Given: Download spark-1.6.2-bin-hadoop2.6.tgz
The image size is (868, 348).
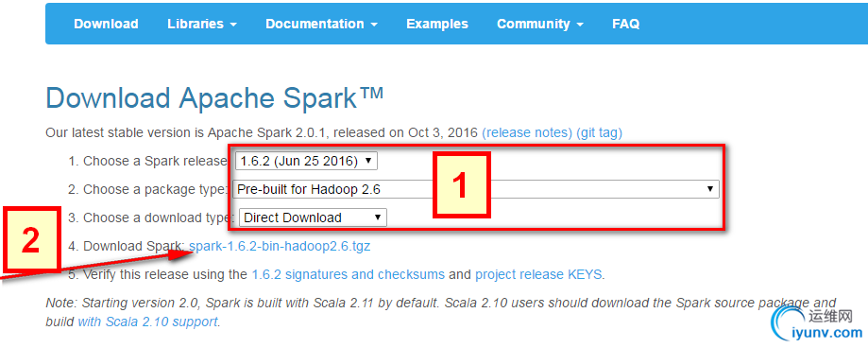Looking at the screenshot, I should pos(280,246).
